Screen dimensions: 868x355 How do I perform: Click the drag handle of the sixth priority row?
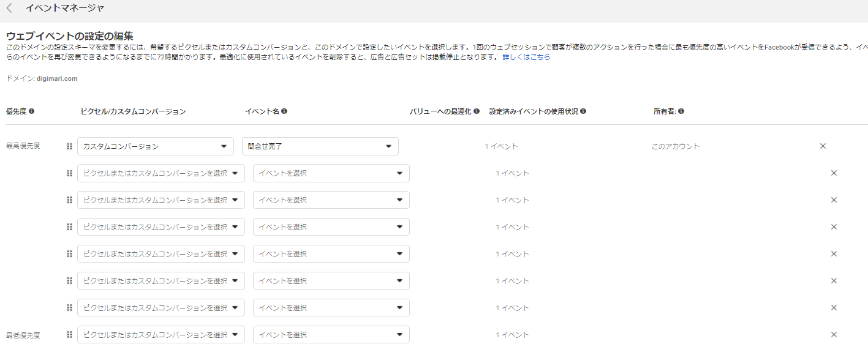[x=69, y=281]
